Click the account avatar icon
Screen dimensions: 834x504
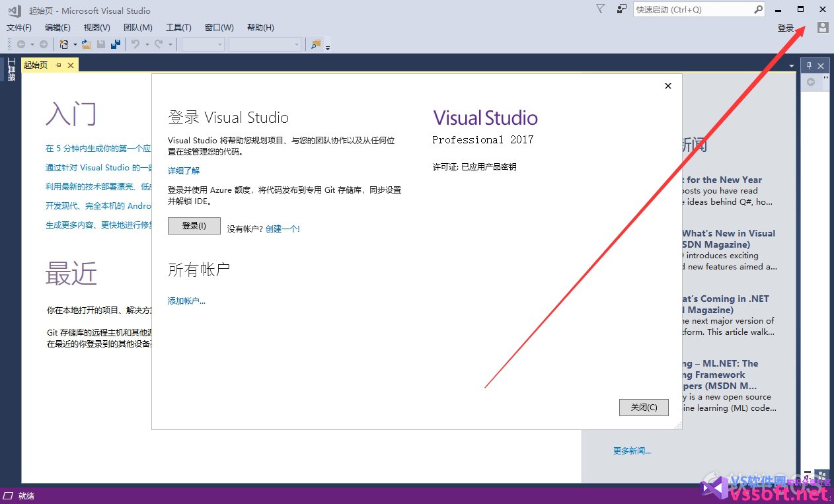coord(823,27)
